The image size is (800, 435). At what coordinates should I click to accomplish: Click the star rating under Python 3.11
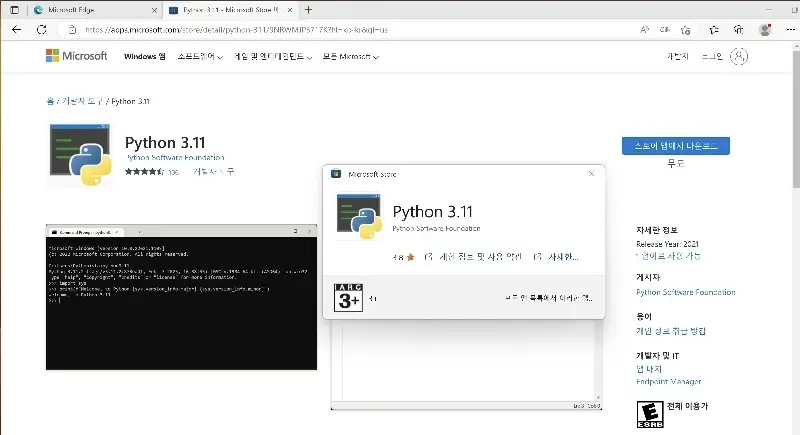[144, 172]
